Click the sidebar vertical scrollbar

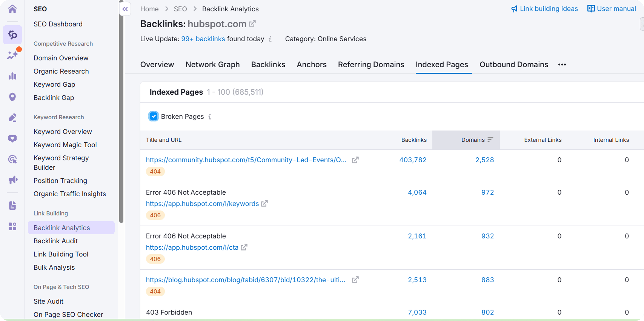click(x=121, y=113)
